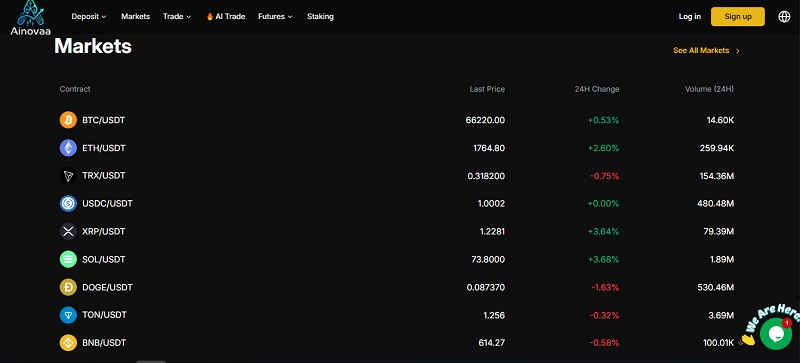The image size is (800, 363).
Task: Click the Contract column header
Action: (x=75, y=89)
